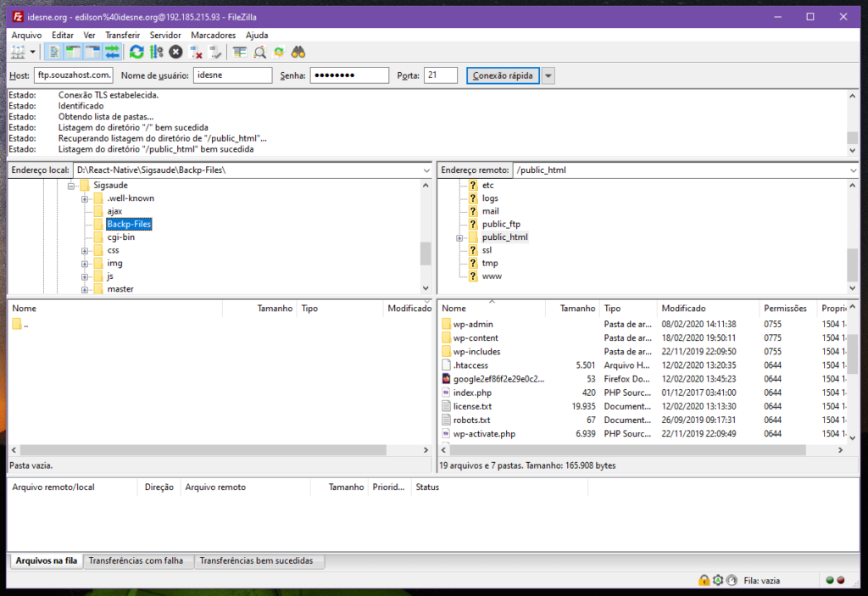Click the question mark icon beside www
Image resolution: width=868 pixels, height=596 pixels.
tap(473, 276)
